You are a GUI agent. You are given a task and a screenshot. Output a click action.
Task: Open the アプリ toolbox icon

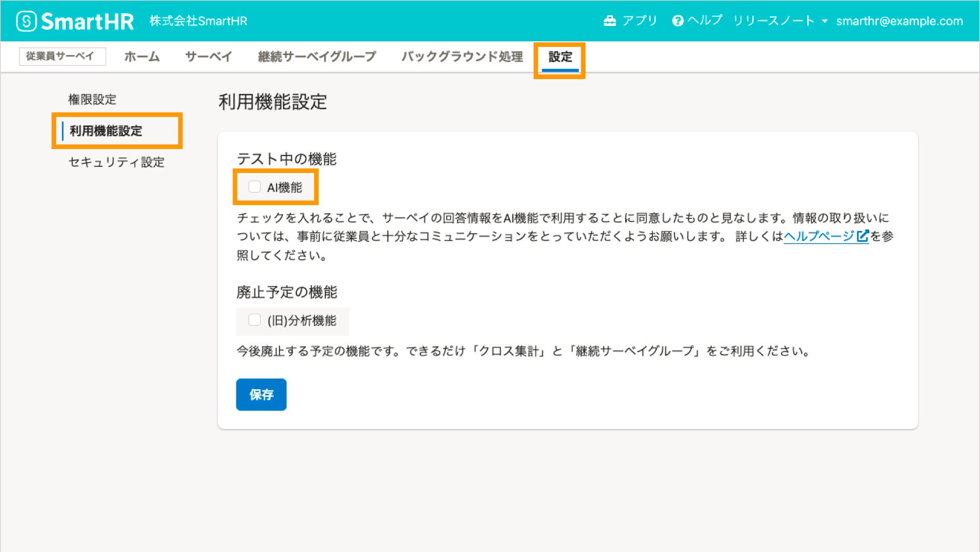610,21
